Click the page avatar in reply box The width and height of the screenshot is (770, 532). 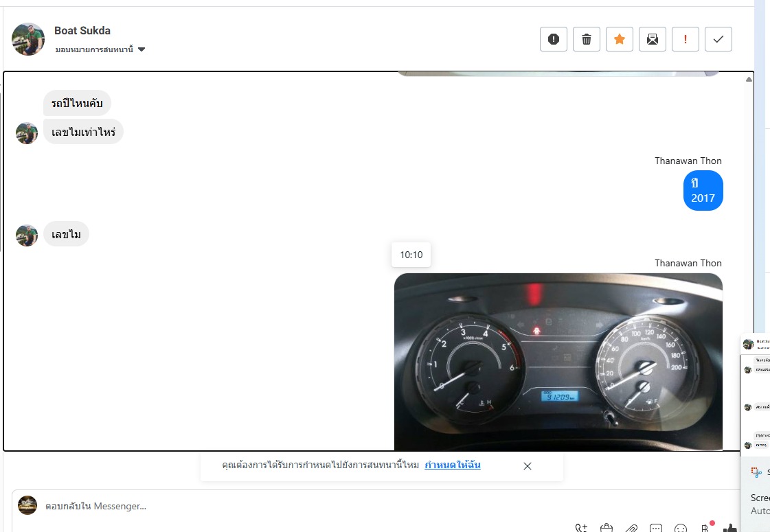point(27,505)
